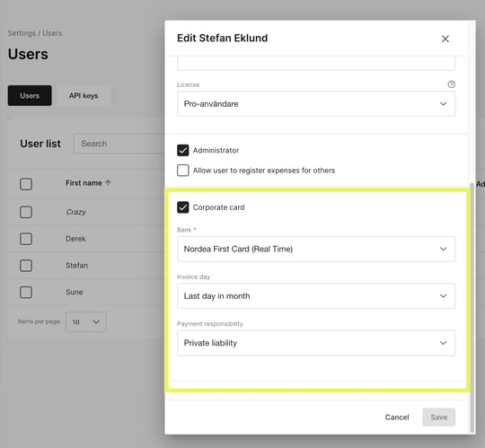Image resolution: width=485 pixels, height=448 pixels.
Task: Select the Crazy row checkbox
Action: 26,212
